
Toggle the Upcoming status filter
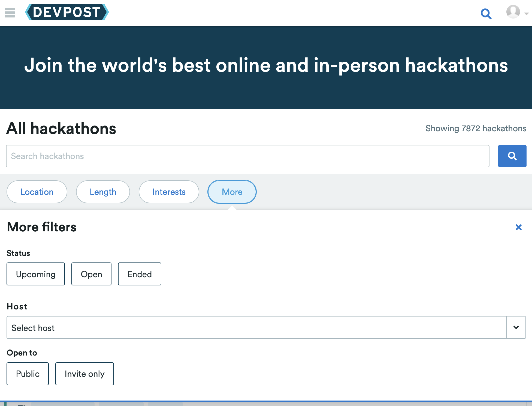click(36, 274)
